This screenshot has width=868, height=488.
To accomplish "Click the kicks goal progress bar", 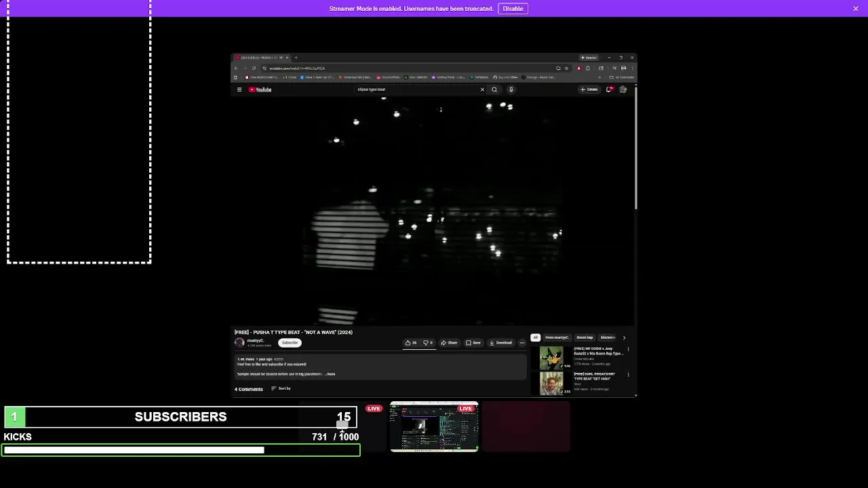I will point(180,450).
